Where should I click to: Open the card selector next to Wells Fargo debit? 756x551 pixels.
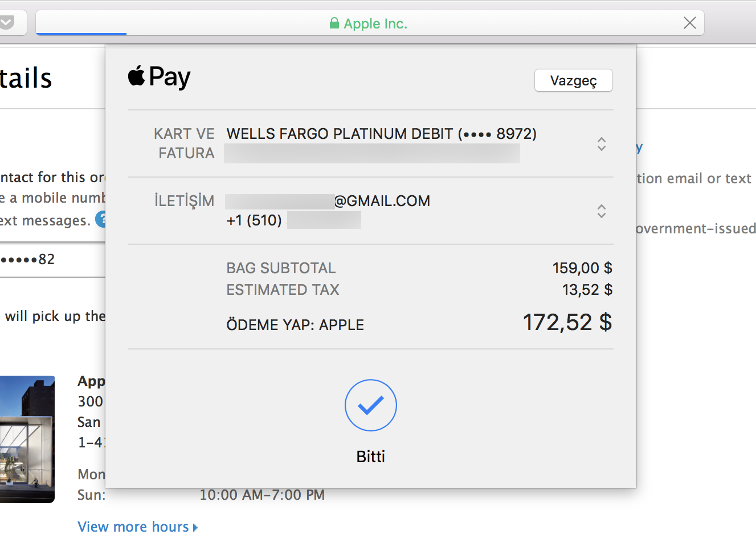coord(601,145)
